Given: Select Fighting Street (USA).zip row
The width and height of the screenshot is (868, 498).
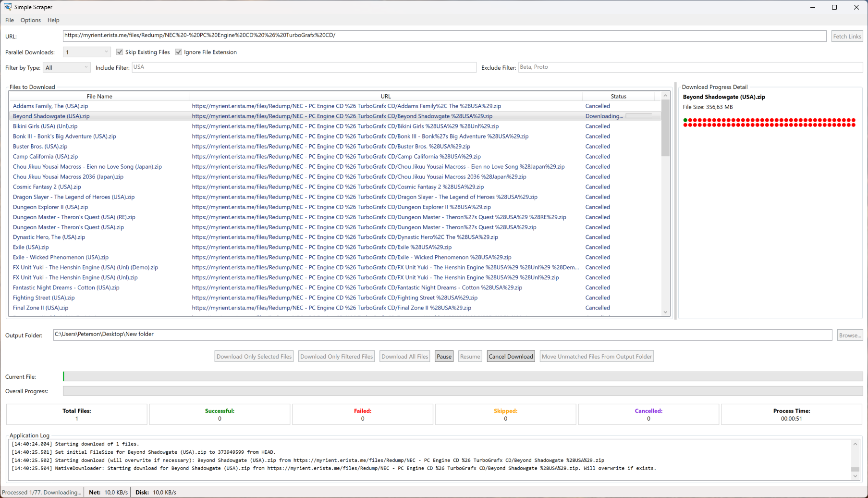Looking at the screenshot, I should [335, 298].
